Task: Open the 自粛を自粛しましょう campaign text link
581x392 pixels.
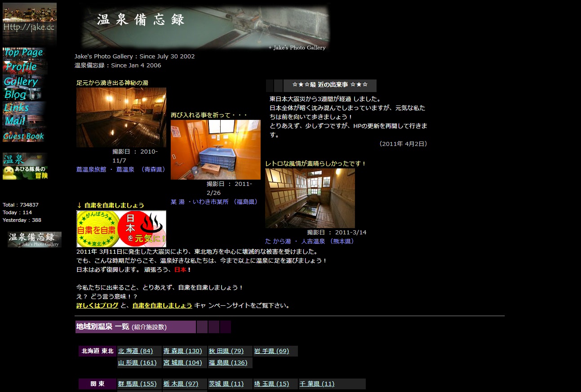Action: click(162, 306)
